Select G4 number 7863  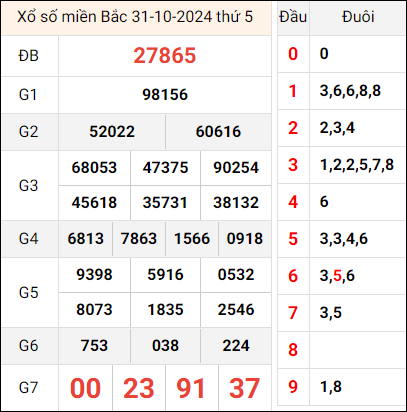(139, 239)
